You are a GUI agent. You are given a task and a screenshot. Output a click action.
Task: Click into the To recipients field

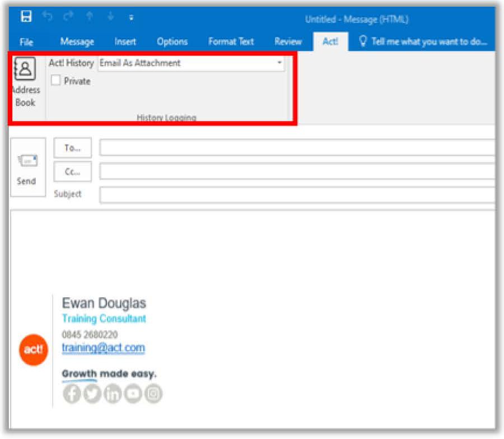[x=297, y=147]
